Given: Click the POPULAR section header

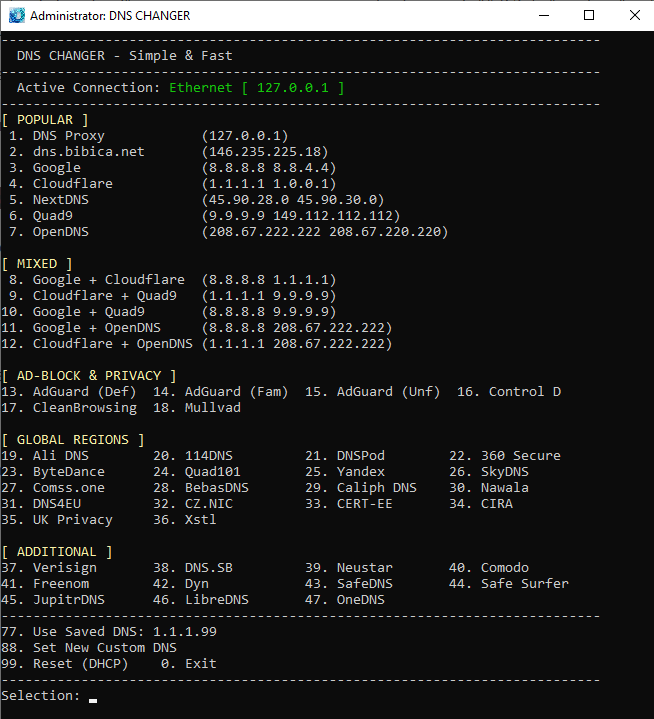Looking at the screenshot, I should (45, 120).
